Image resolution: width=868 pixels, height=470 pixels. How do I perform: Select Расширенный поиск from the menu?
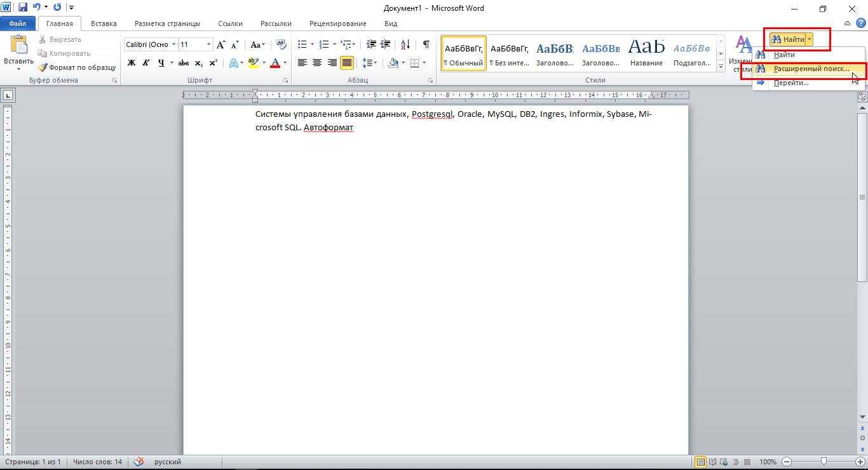pos(811,69)
